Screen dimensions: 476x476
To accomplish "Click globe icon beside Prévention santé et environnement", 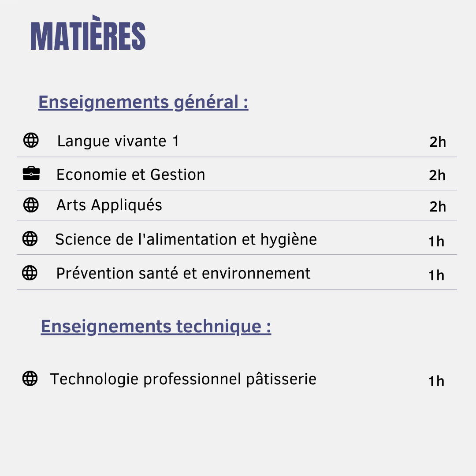I will pyautogui.click(x=30, y=273).
